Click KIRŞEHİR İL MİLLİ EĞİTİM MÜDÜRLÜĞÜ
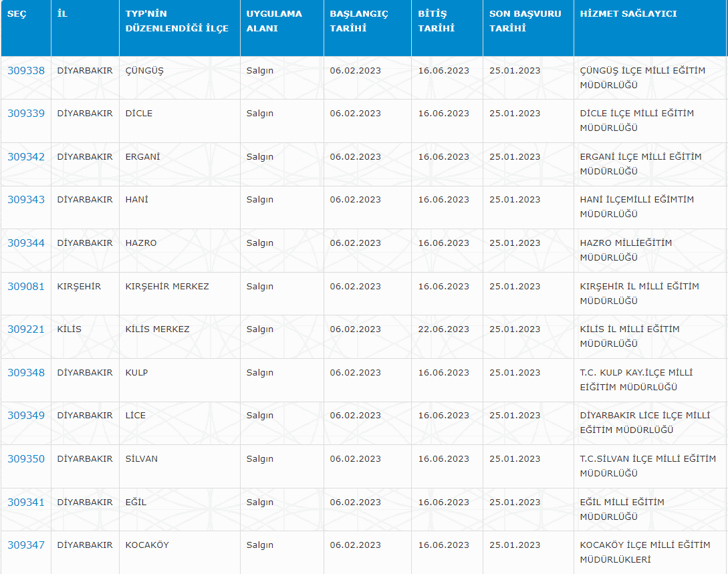This screenshot has height=574, width=728. click(x=639, y=294)
